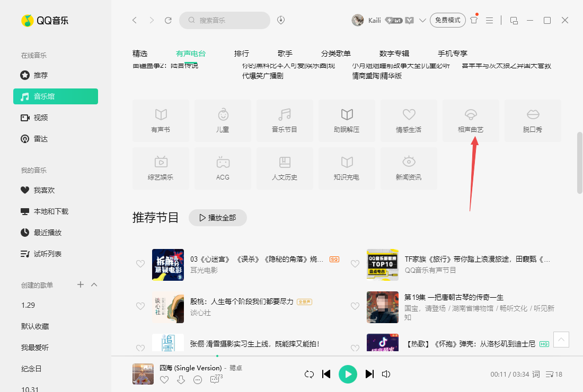Open 视频 in the sidebar

point(41,118)
